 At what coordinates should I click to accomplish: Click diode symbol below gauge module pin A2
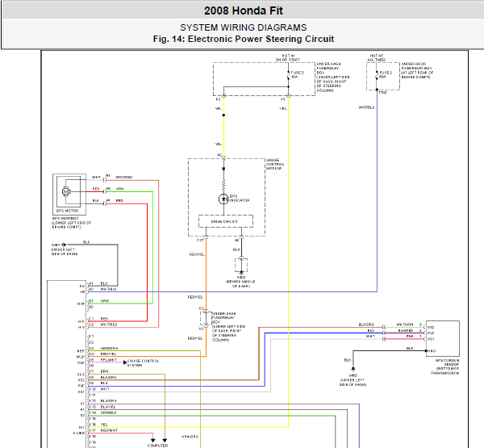coord(223,169)
